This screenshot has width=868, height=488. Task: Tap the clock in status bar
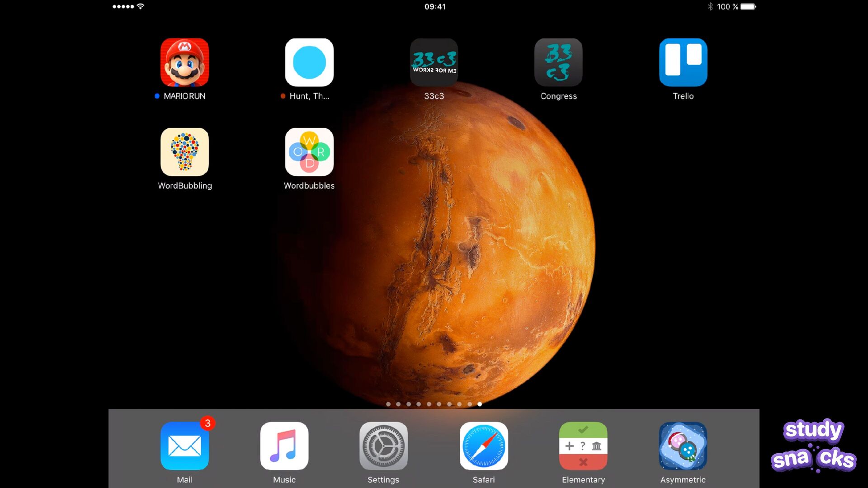click(x=435, y=7)
